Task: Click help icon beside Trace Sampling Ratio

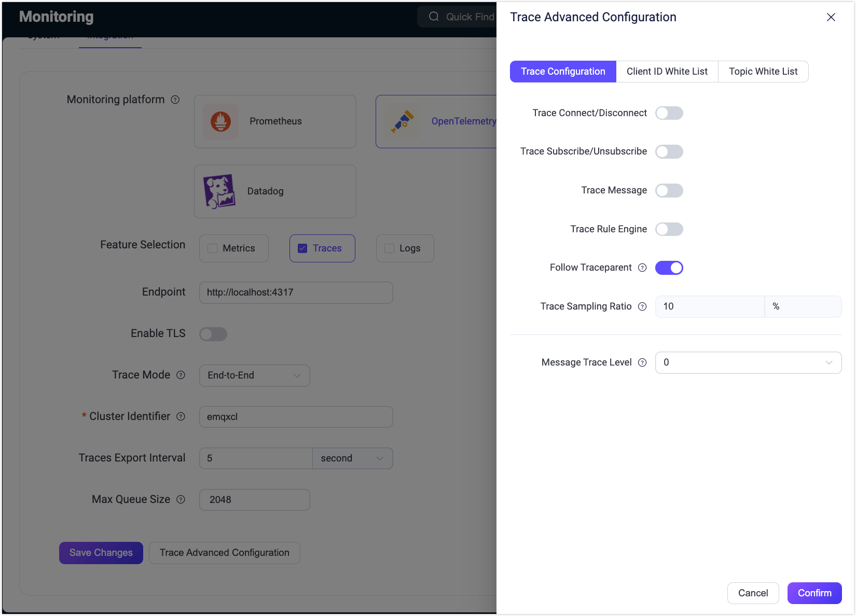Action: [x=642, y=306]
